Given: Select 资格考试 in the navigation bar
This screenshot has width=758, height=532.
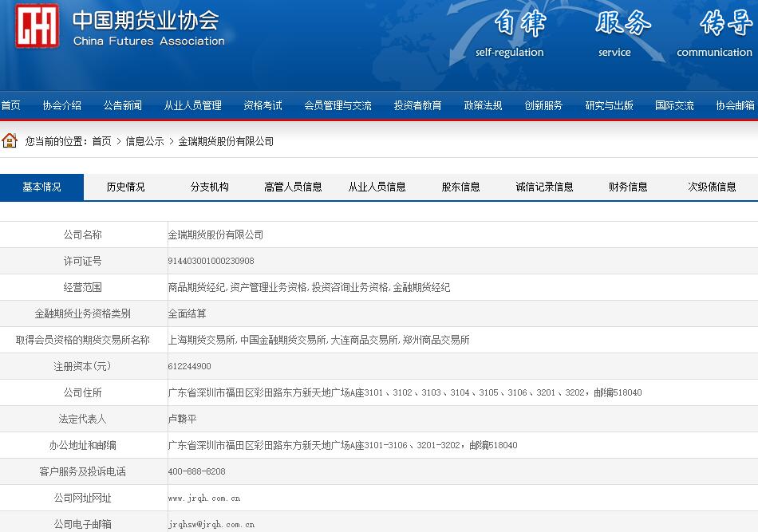Looking at the screenshot, I should point(263,105).
